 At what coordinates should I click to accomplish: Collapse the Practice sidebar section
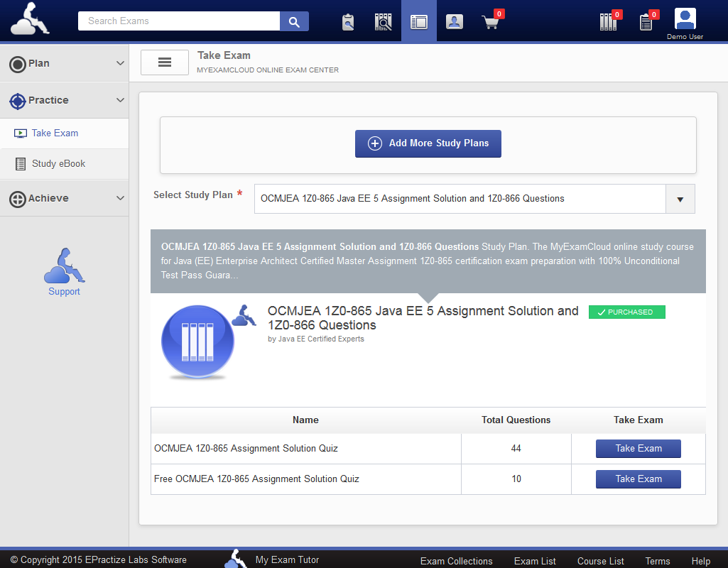64,100
